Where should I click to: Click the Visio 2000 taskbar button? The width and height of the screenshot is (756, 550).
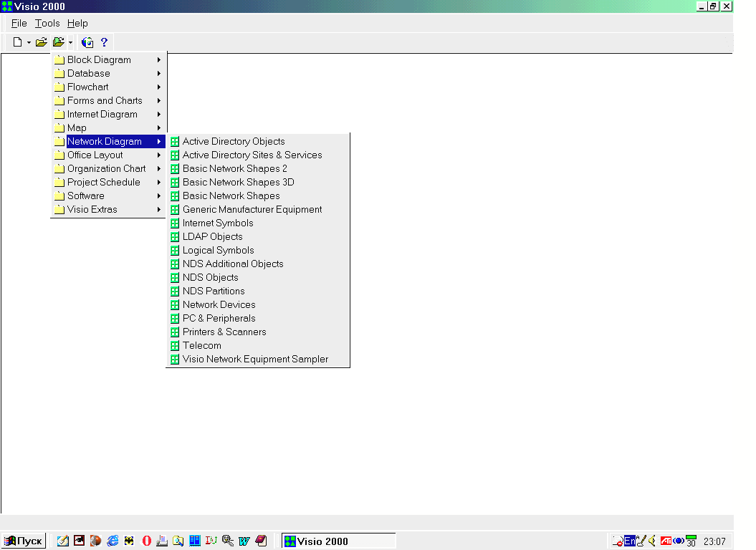338,541
